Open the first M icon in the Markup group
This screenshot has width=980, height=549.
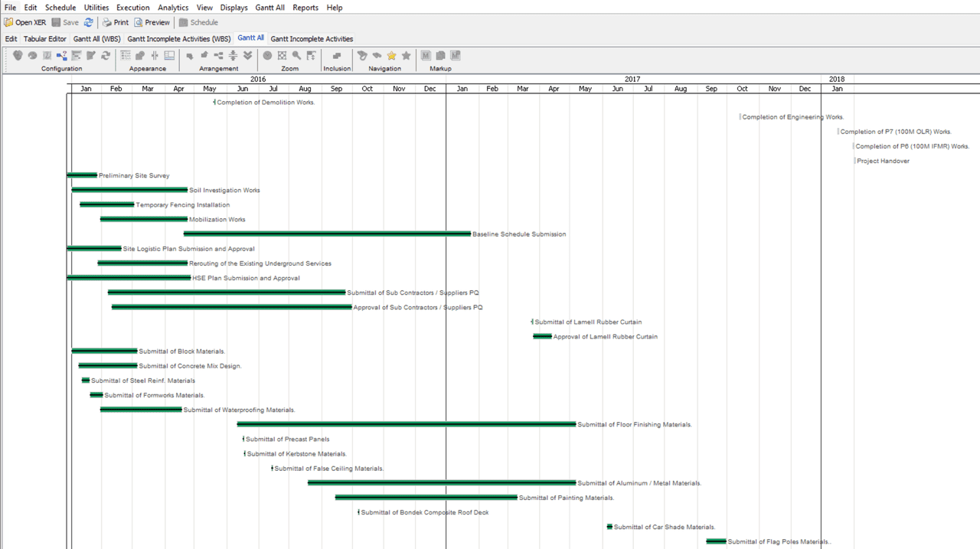[x=425, y=56]
